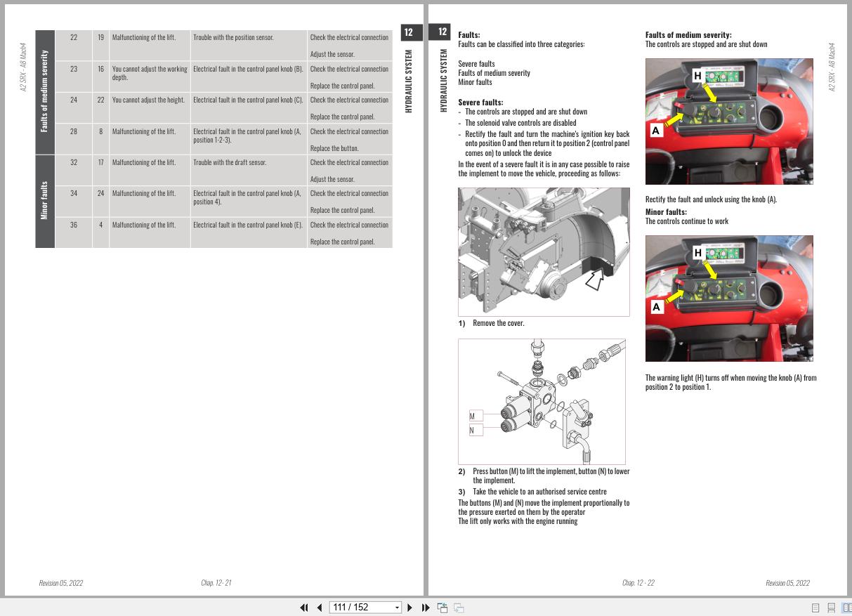Click 'Electrical fault in the control panel knob (B).'

[248, 69]
